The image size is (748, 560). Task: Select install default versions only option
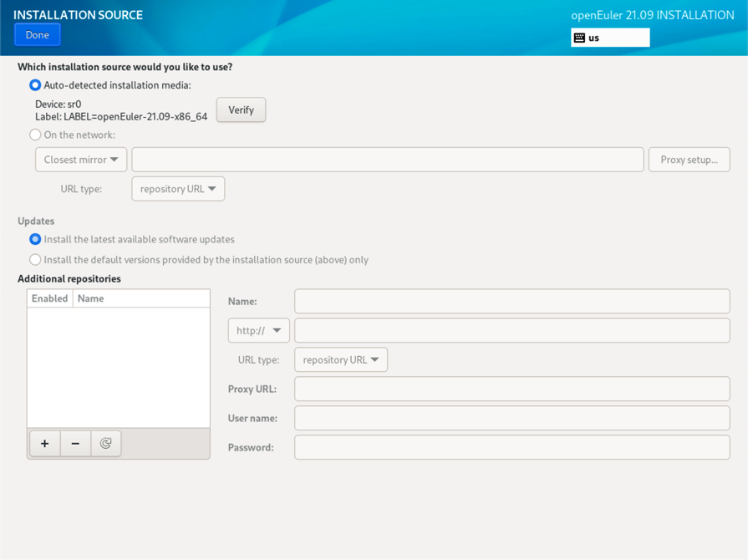[35, 260]
